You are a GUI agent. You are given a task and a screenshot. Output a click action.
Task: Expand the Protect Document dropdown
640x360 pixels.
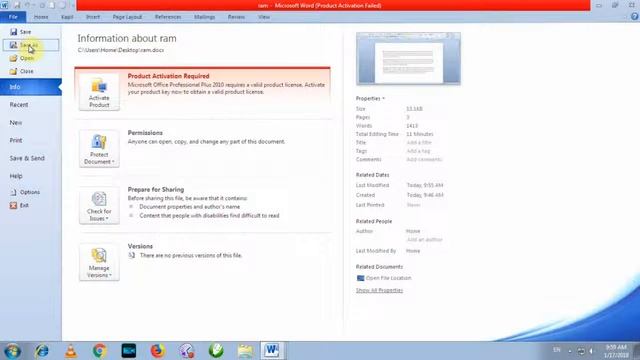(x=99, y=149)
